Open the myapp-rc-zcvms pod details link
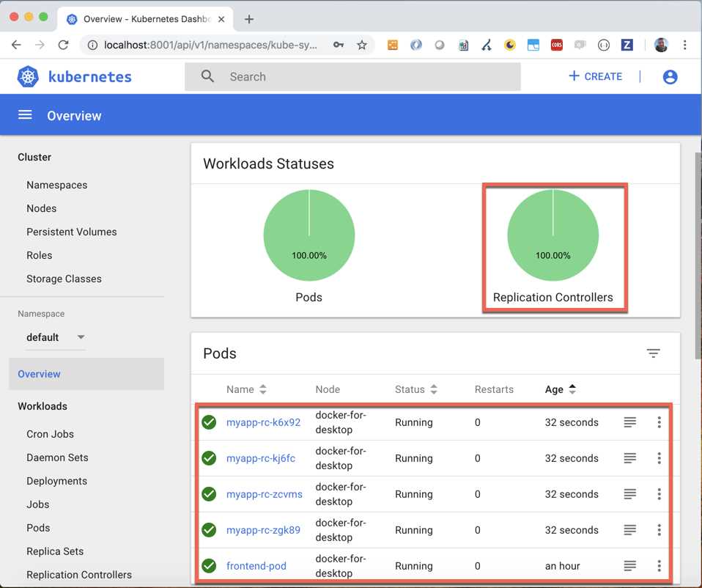The width and height of the screenshot is (702, 588). pos(265,493)
